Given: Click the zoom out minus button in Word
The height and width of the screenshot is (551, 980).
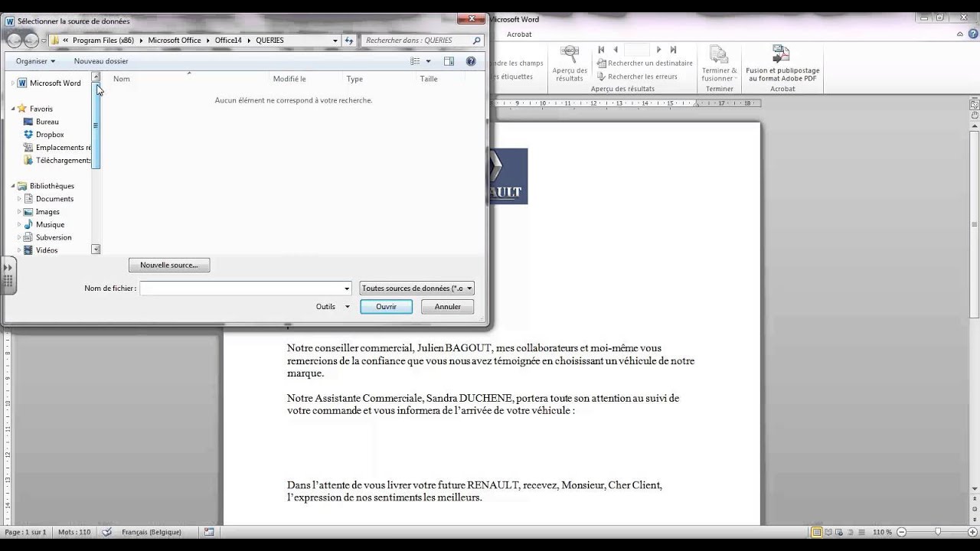Looking at the screenshot, I should (x=901, y=532).
